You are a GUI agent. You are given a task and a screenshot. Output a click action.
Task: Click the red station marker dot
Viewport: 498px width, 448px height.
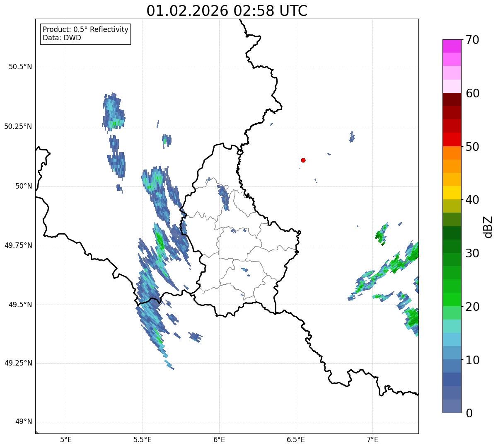(303, 160)
